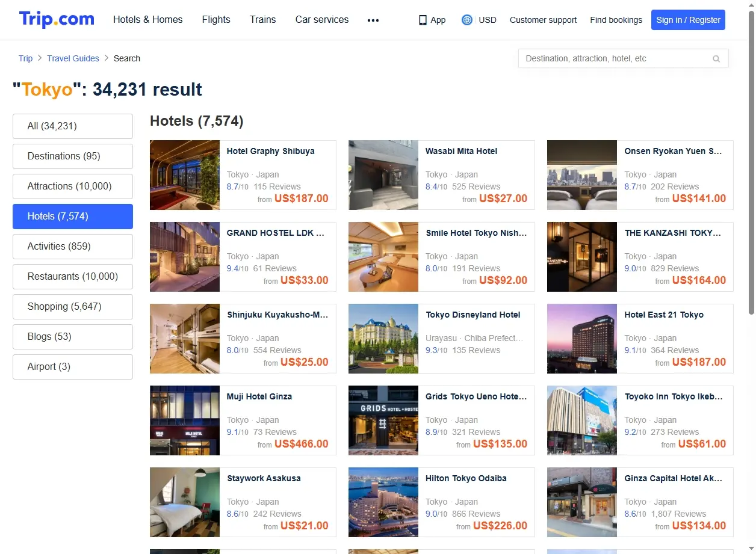Click Hotel East 21 Tokyo title
Screen dimensions: 756x554
[x=664, y=315]
